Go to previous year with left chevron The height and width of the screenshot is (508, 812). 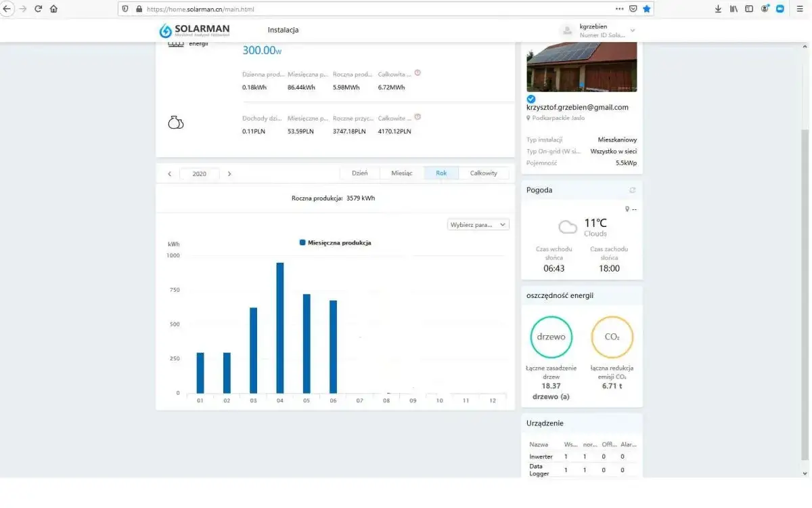coord(169,173)
